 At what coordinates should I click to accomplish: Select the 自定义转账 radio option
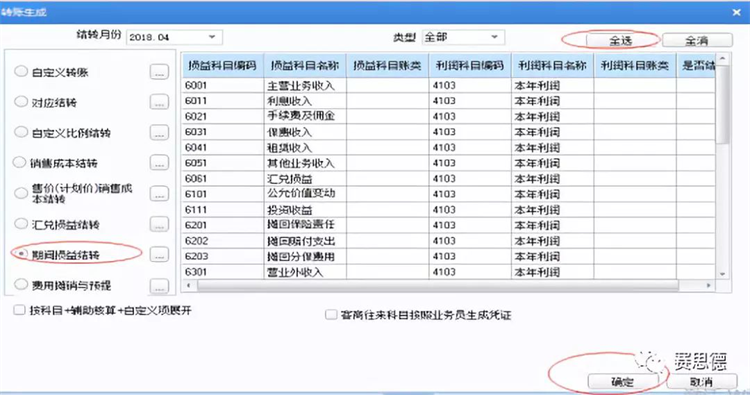[21, 71]
